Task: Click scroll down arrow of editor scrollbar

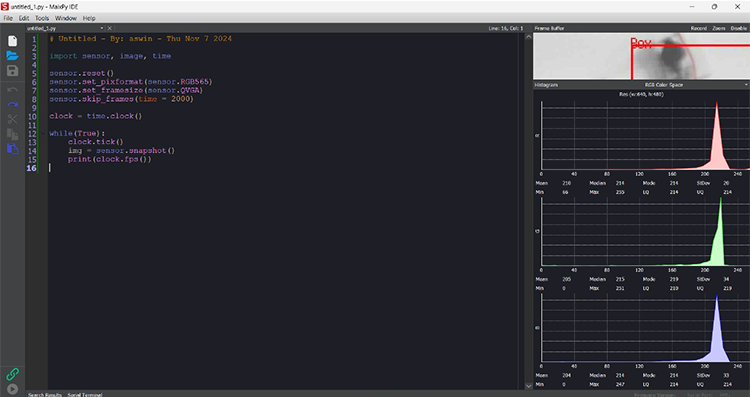Action: (x=528, y=386)
